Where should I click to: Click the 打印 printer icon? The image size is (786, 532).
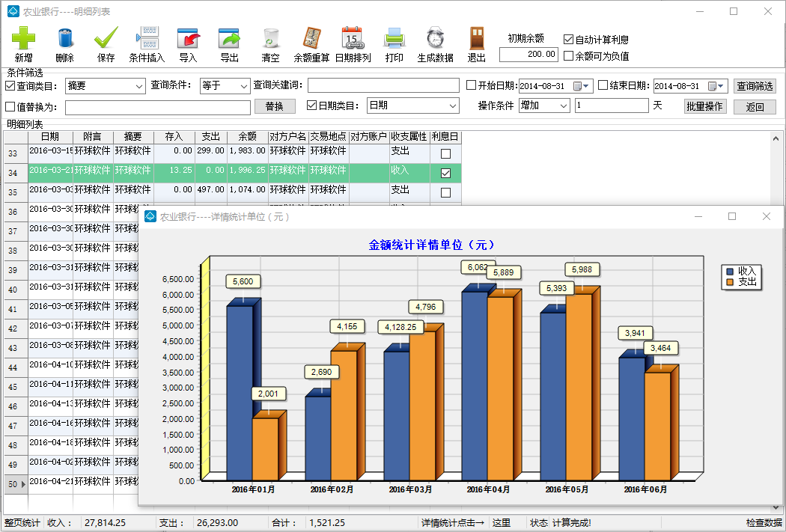click(x=394, y=38)
